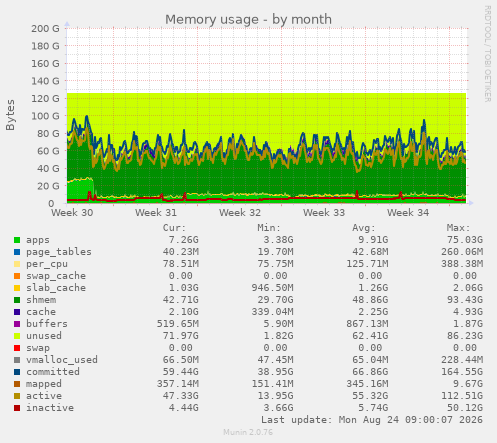Click the 'swap_cache' legend label
Image resolution: width=497 pixels, height=443 pixels.
click(56, 276)
